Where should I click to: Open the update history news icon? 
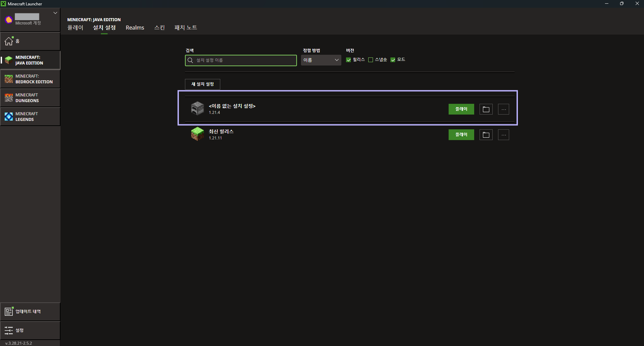pos(9,311)
